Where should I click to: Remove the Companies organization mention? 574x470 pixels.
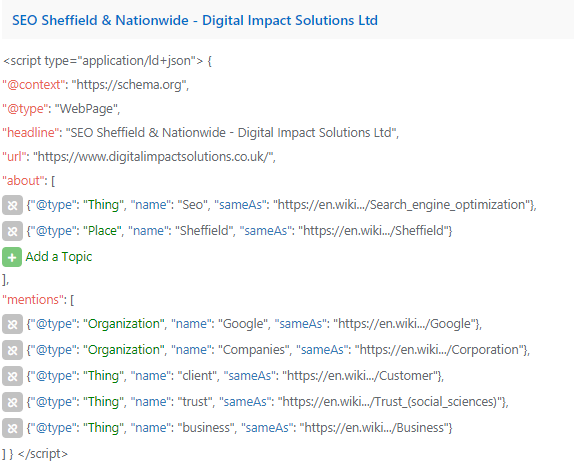coord(12,350)
